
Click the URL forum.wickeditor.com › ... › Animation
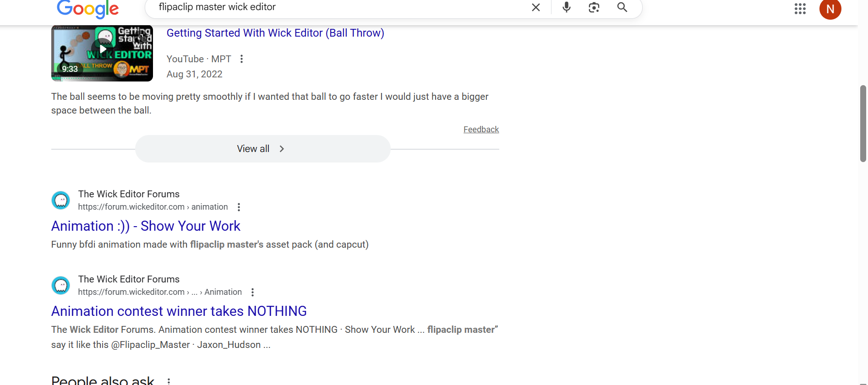(x=160, y=292)
